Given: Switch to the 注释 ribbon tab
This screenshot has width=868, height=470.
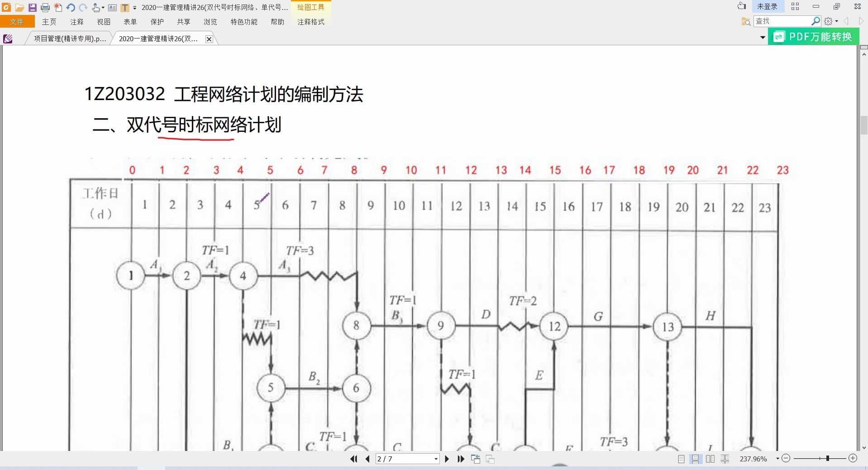Looking at the screenshot, I should point(76,22).
